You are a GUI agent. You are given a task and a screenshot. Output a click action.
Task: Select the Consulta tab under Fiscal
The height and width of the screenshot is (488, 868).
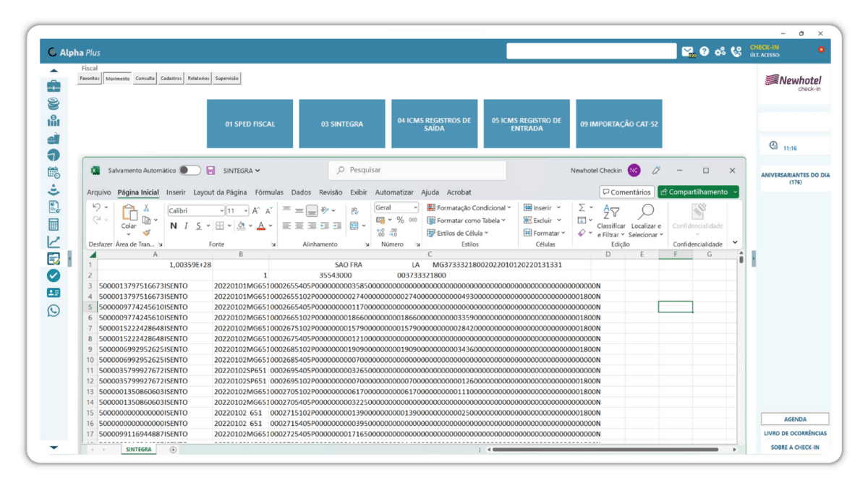[145, 78]
